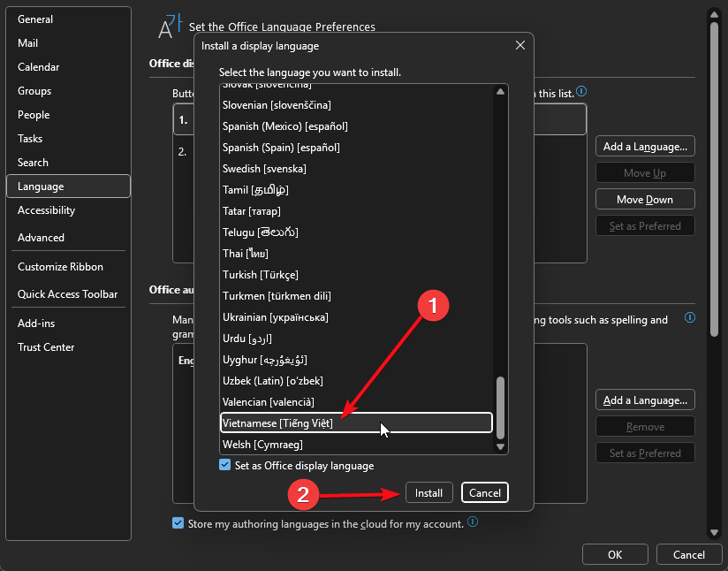Screen dimensions: 728x571
Task: Open the Add-ins category
Action: point(69,324)
